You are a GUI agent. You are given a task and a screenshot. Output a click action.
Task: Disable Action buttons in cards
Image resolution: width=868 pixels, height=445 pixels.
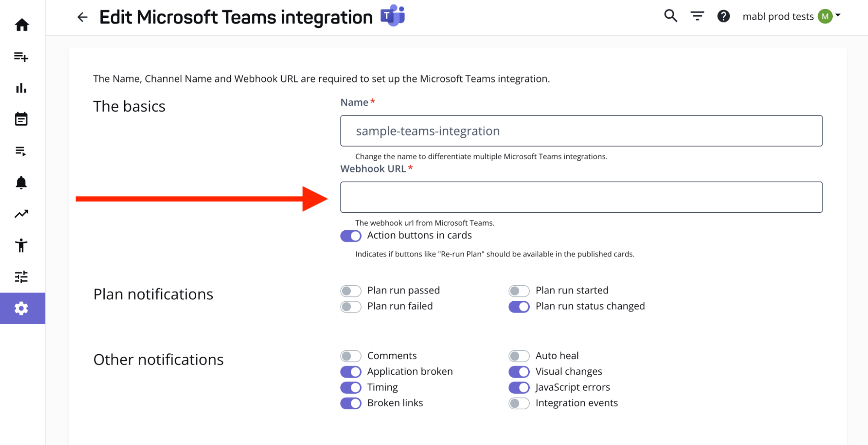[350, 236]
